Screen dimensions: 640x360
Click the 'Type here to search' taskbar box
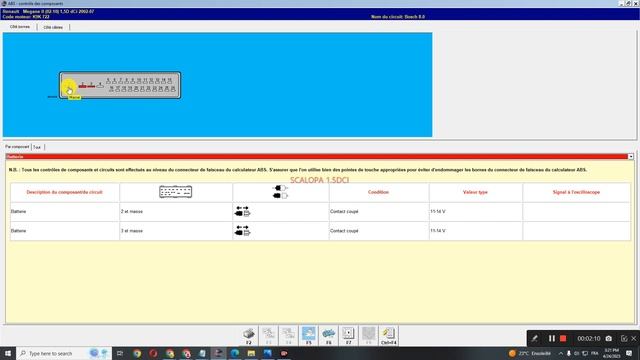tap(64, 353)
